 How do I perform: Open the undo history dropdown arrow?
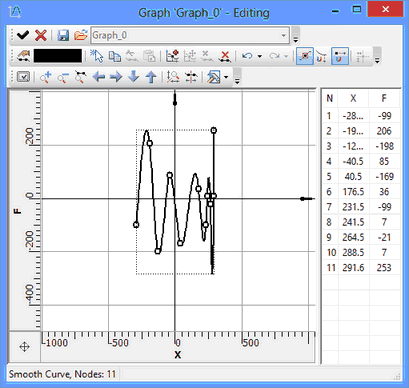click(x=260, y=56)
